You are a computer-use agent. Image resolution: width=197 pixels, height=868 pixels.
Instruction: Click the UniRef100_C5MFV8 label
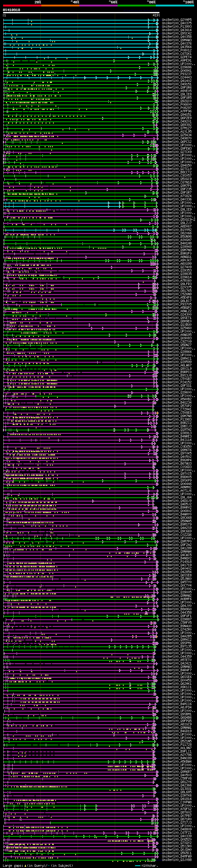click(177, 778)
